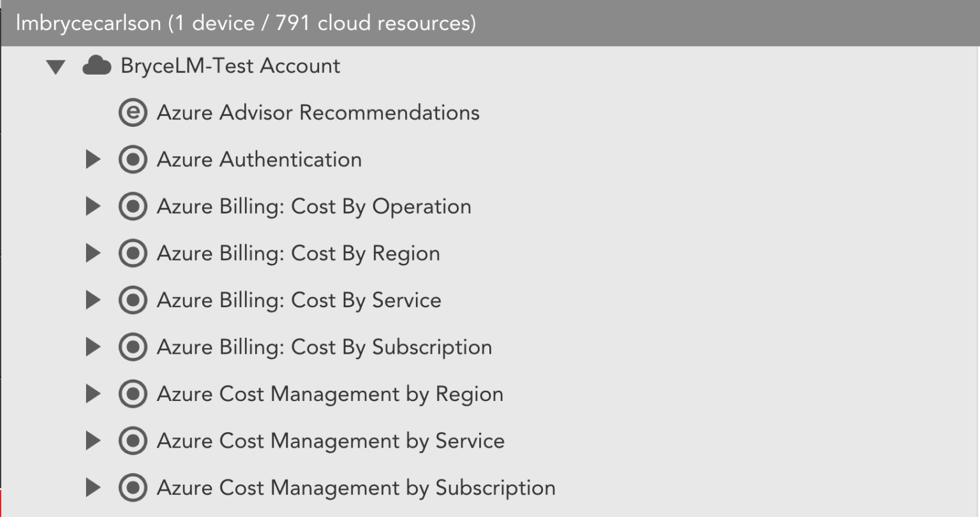This screenshot has height=517, width=980.
Task: Expand Azure Authentication instances
Action: pyautogui.click(x=93, y=159)
